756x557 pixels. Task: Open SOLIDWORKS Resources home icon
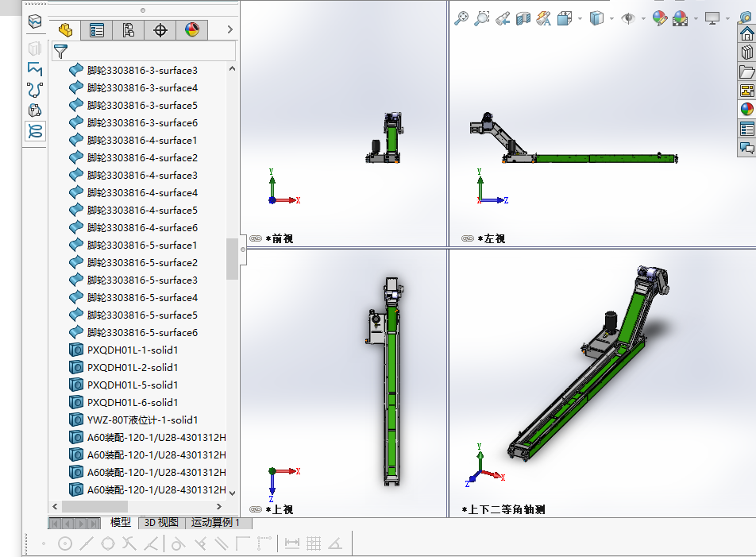746,33
